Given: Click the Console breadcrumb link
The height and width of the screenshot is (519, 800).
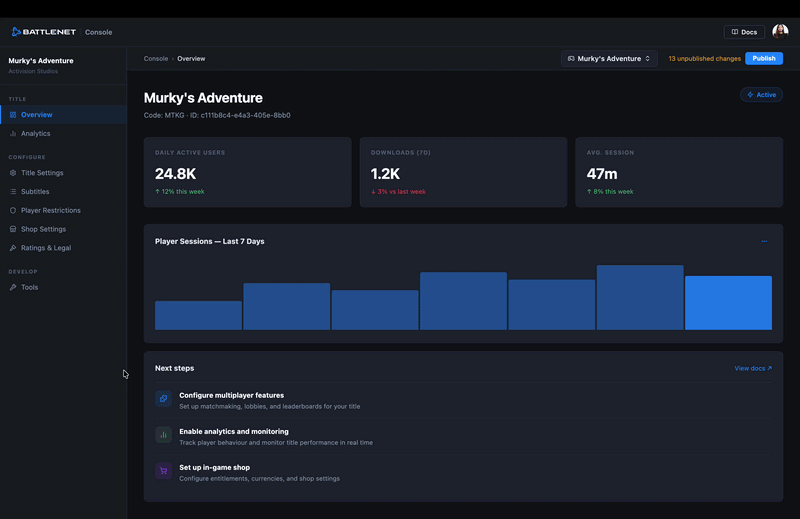Looking at the screenshot, I should [156, 59].
